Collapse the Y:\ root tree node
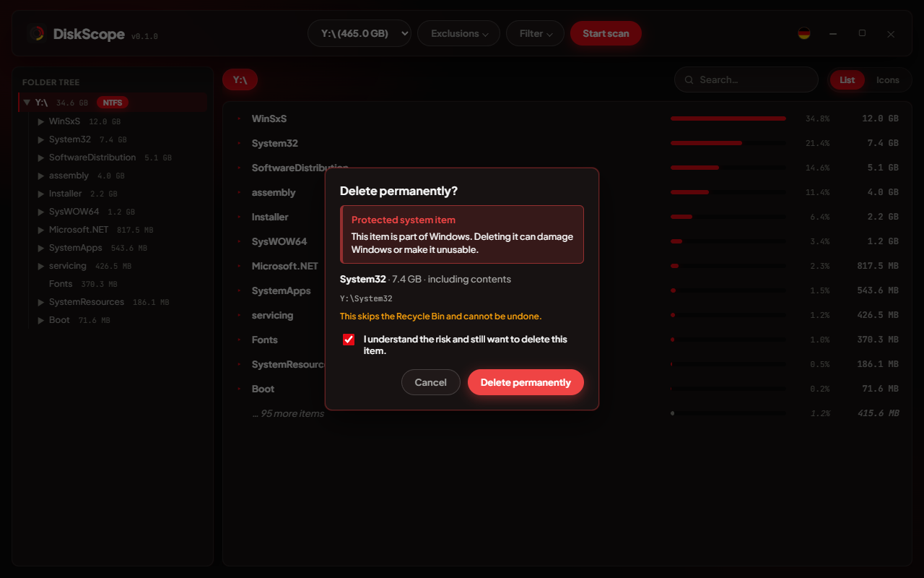 (27, 103)
